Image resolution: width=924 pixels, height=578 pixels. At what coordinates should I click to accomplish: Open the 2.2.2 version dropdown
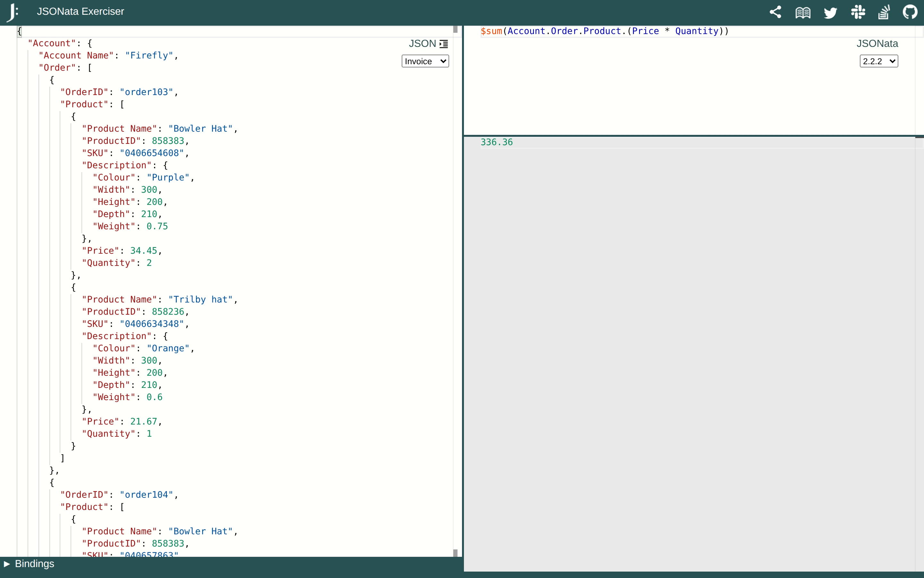coord(878,61)
